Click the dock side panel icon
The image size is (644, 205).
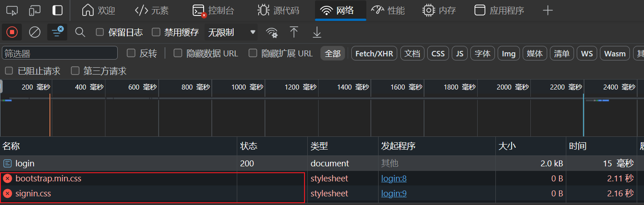click(58, 10)
